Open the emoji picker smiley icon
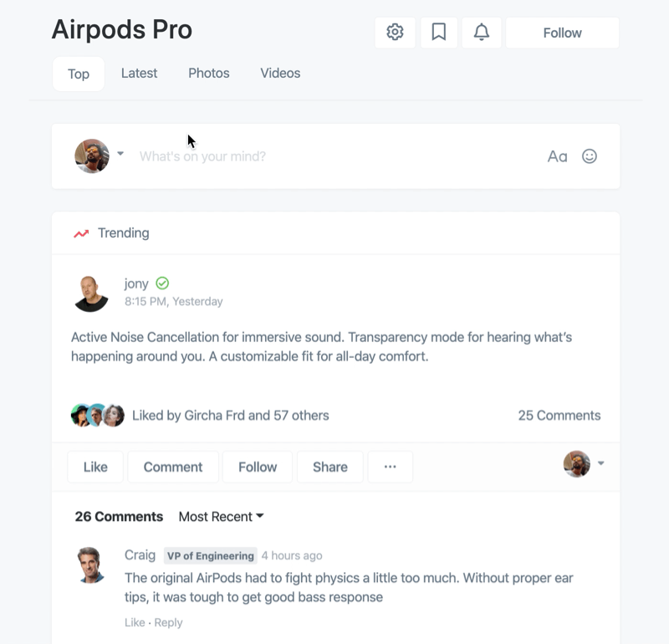Image resolution: width=669 pixels, height=644 pixels. (590, 156)
